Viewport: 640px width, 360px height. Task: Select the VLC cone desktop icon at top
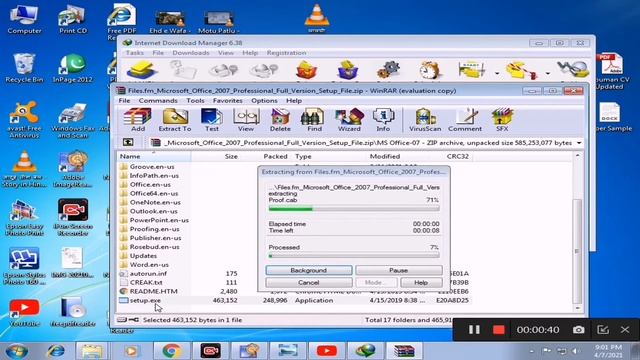(317, 18)
